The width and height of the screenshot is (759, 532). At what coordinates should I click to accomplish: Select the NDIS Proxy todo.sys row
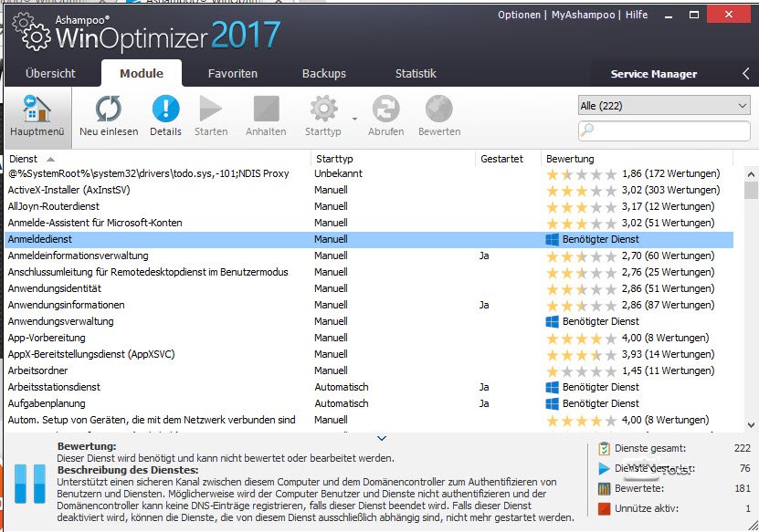(x=369, y=173)
